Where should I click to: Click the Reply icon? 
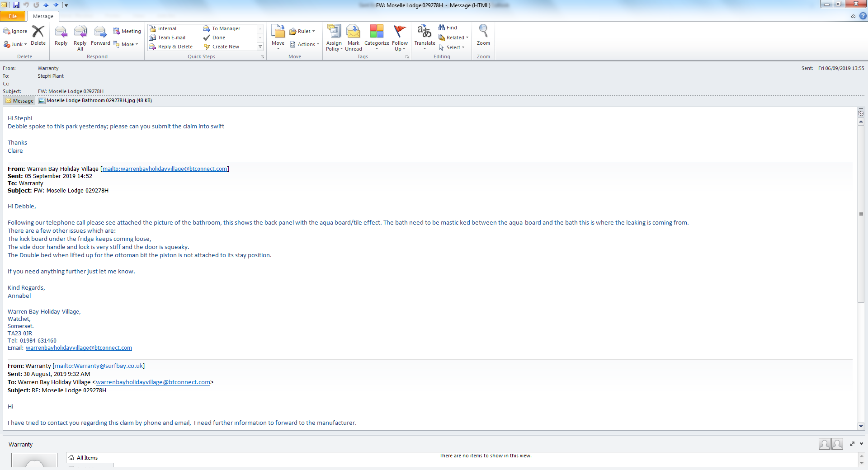[x=61, y=35]
